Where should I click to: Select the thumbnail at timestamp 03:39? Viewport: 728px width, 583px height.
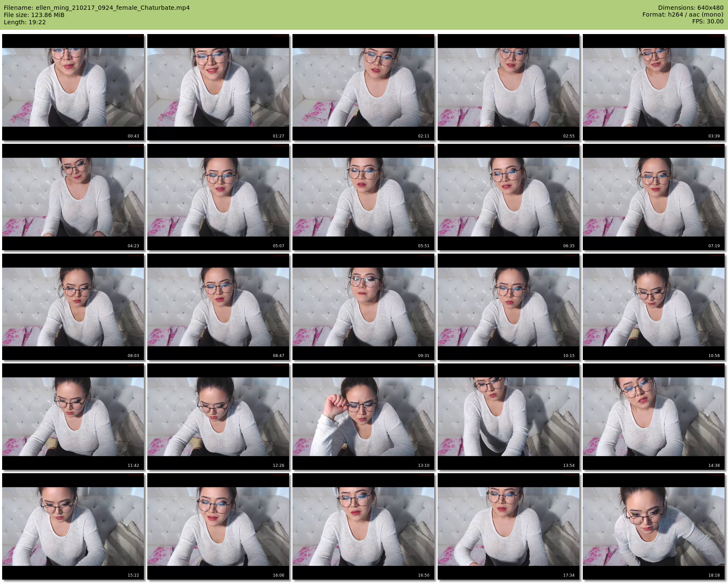click(654, 87)
